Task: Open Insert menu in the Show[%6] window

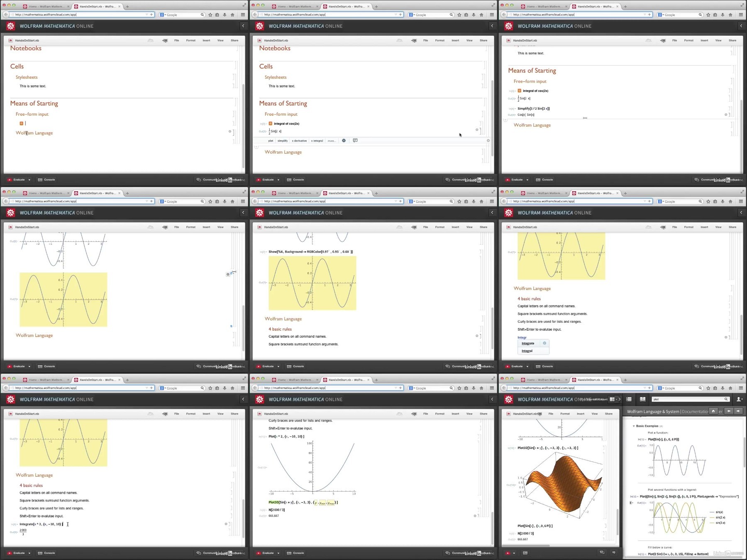Action: click(455, 227)
